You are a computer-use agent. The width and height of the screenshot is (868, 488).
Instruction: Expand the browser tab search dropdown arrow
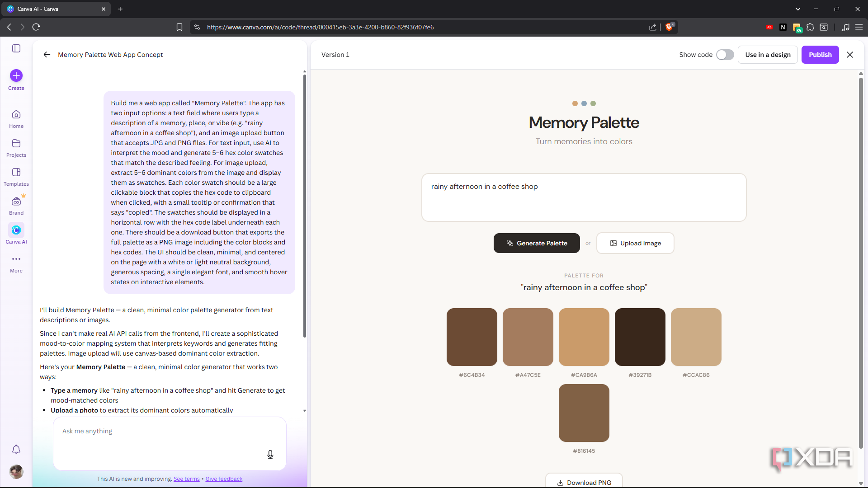tap(798, 9)
